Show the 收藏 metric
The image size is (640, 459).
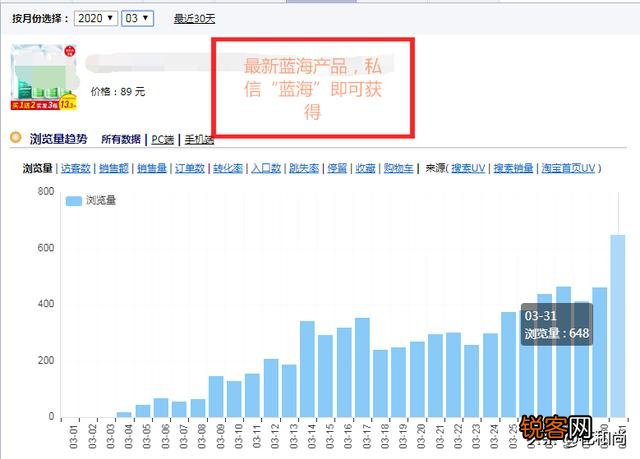tap(365, 168)
